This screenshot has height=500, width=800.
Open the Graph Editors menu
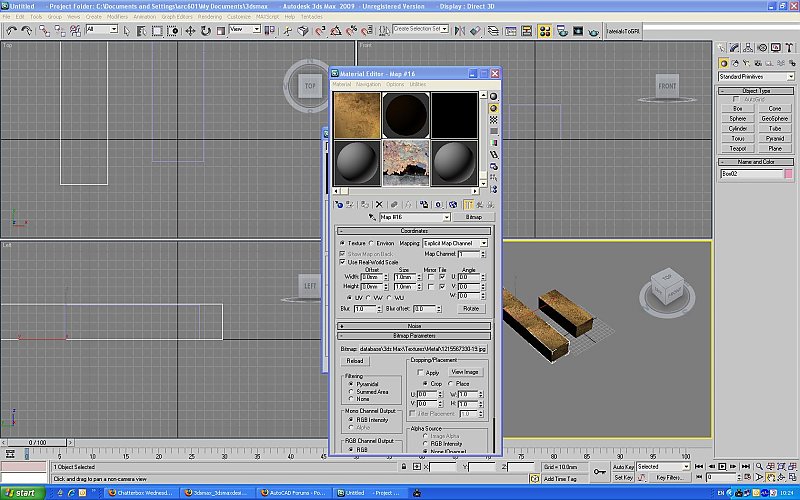(177, 17)
